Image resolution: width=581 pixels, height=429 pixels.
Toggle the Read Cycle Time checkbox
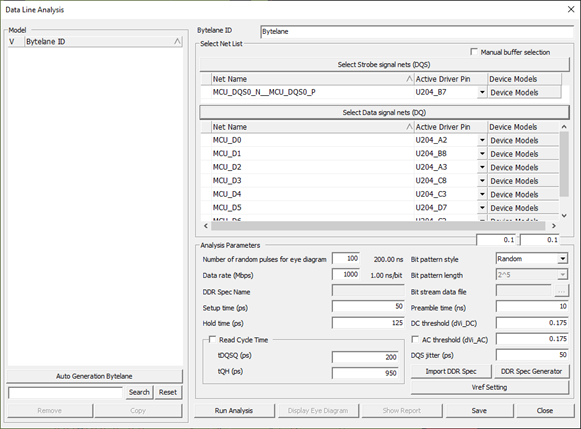pos(213,339)
